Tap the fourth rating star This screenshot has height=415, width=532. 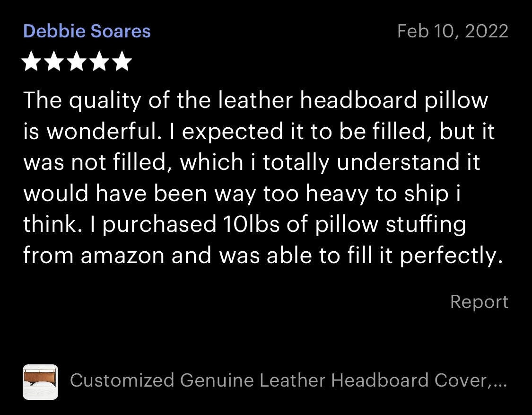99,61
